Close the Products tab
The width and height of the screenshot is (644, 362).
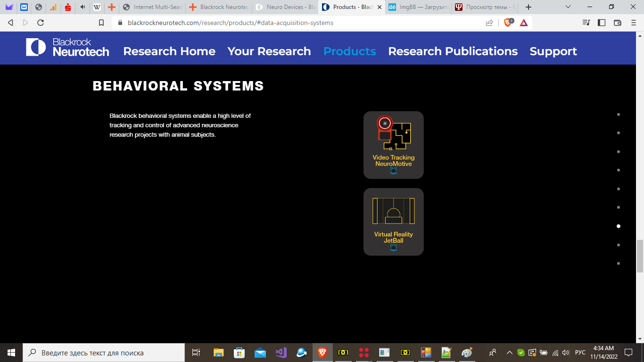[380, 7]
